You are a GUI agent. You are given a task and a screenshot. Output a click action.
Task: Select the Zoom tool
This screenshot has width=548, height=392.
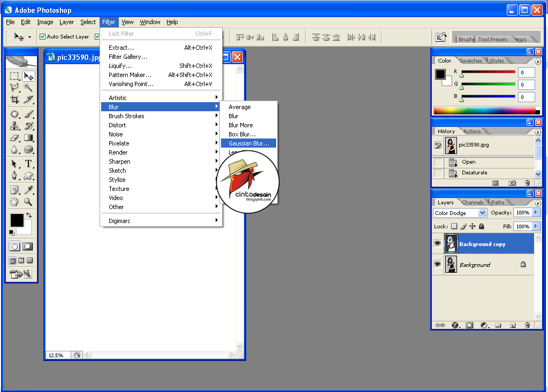pyautogui.click(x=28, y=202)
